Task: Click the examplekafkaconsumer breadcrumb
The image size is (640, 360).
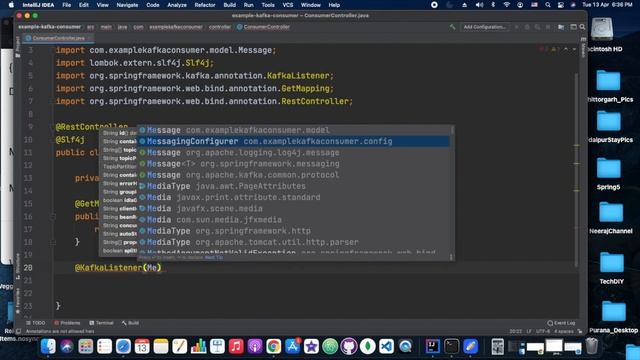Action: point(176,27)
